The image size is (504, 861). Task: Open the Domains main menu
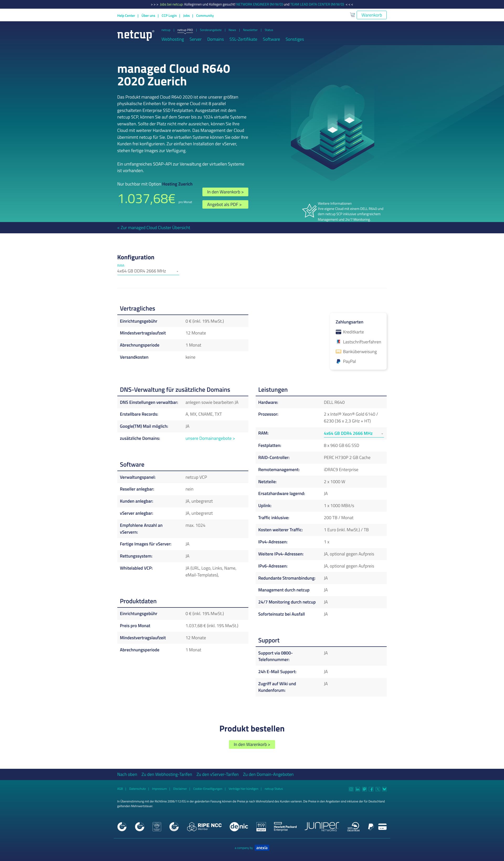coord(216,39)
